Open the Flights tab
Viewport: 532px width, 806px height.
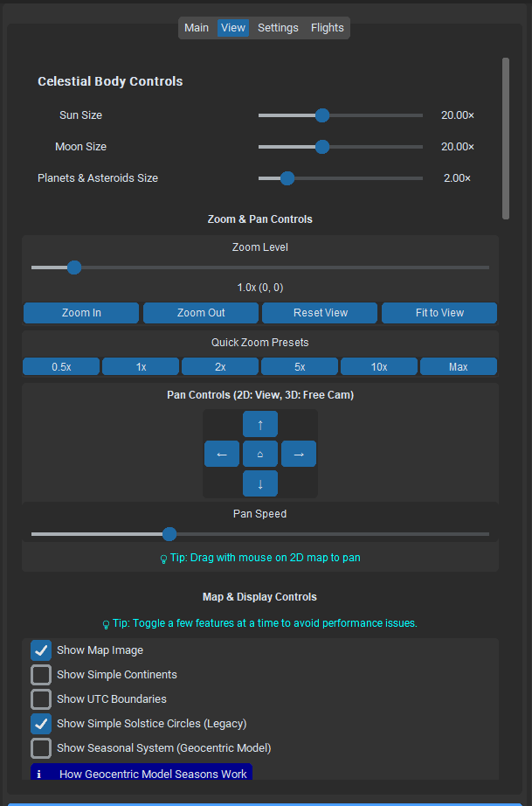(327, 27)
